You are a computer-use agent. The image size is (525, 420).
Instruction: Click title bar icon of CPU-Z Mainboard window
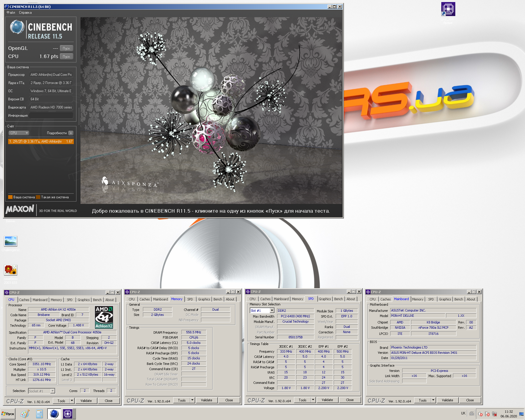[368, 292]
